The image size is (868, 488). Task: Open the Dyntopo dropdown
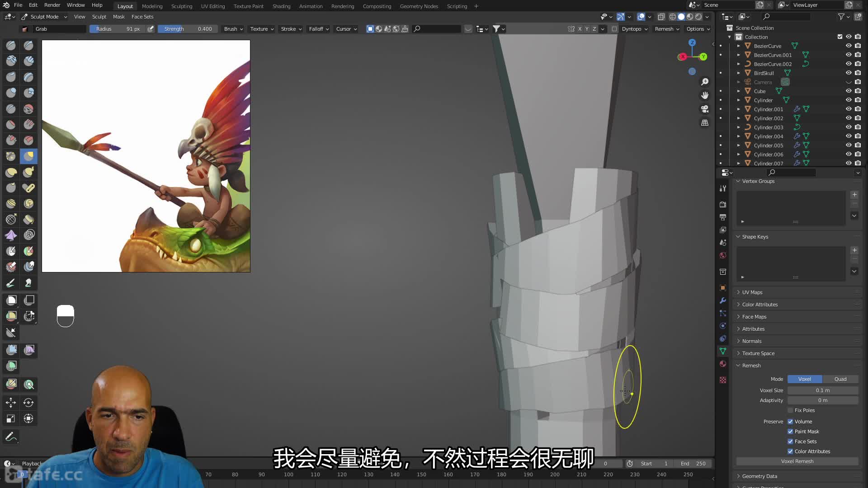[635, 29]
